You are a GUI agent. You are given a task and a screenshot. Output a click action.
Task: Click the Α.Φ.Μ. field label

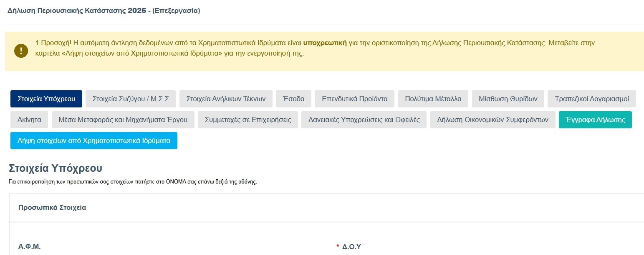click(x=30, y=247)
